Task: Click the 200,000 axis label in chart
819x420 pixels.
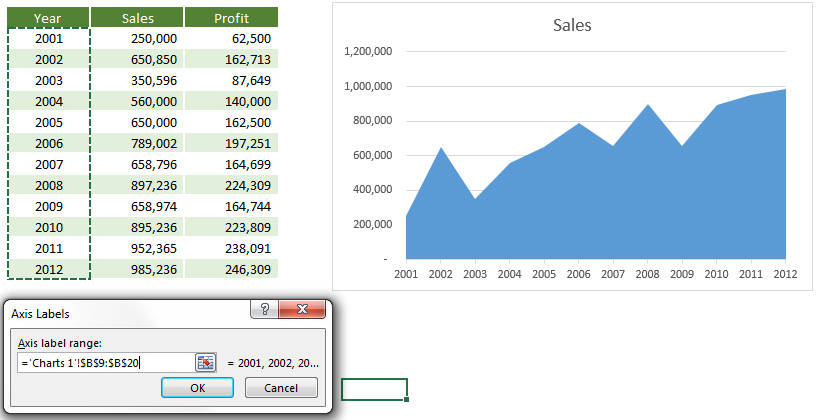Action: coord(372,224)
